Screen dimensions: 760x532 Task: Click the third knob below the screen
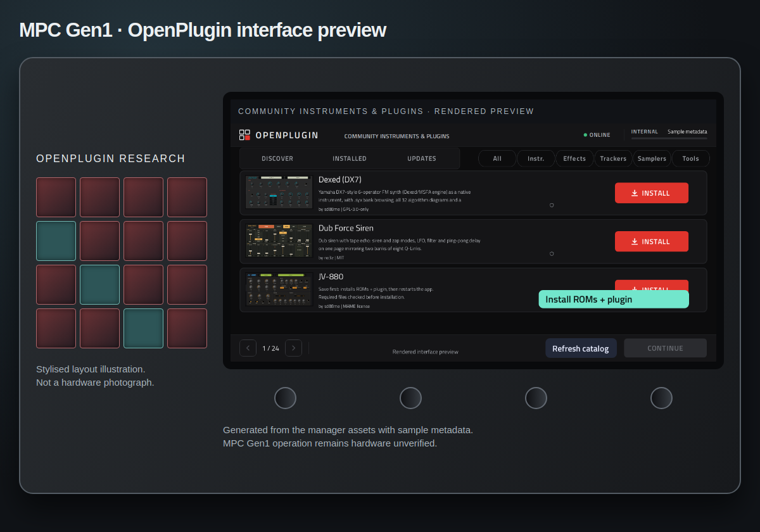coord(536,398)
